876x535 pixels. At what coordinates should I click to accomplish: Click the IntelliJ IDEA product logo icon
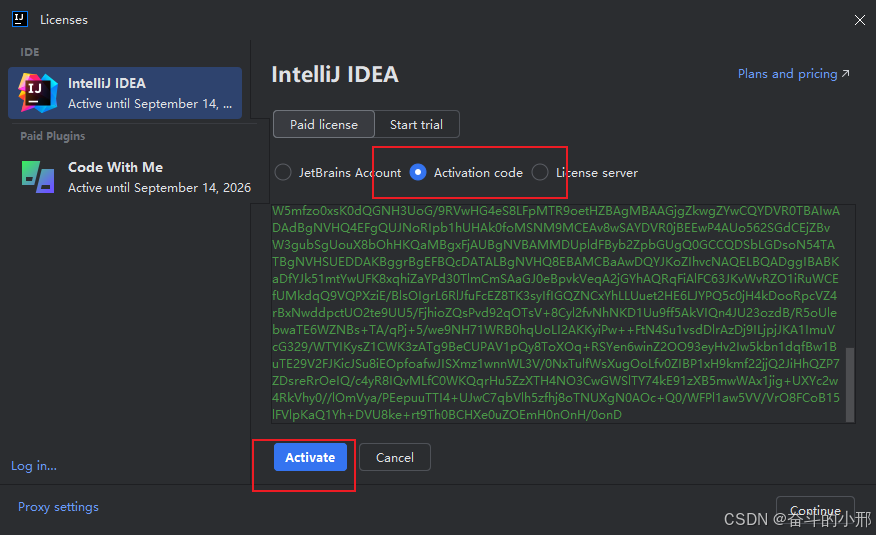click(37, 93)
